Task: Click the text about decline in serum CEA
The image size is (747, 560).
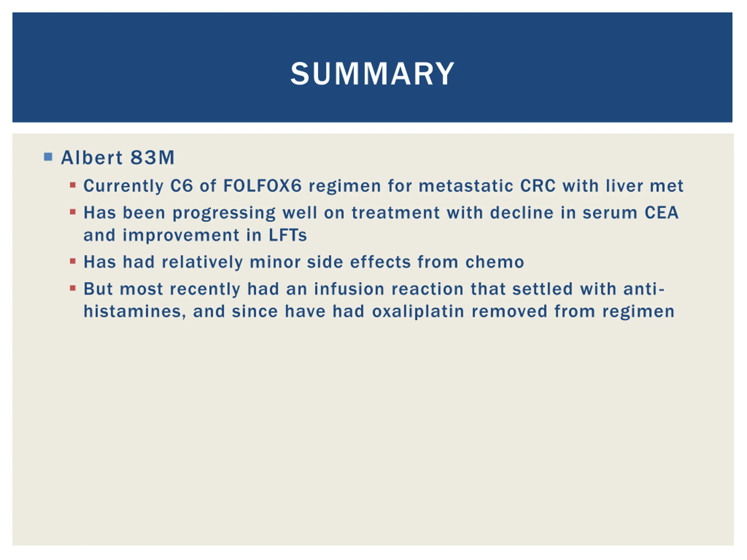Action: pos(381,213)
